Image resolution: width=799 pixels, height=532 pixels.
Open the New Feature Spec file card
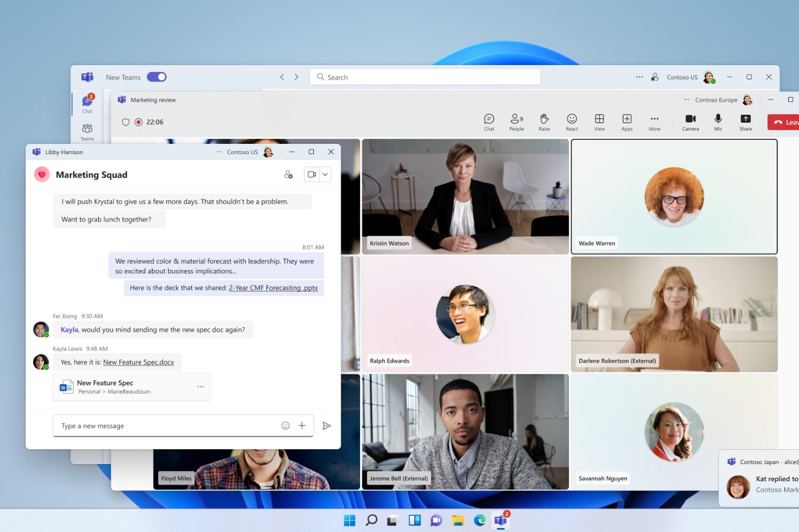(132, 387)
